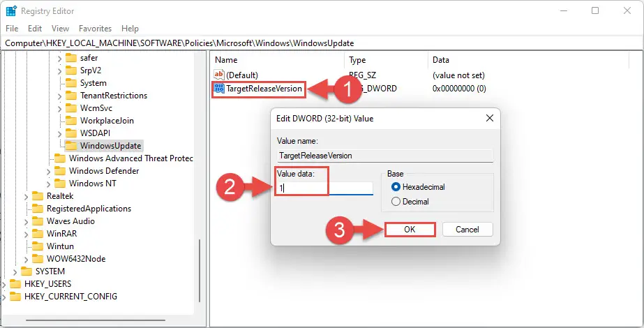The image size is (644, 328).
Task: Maximize the Registry Editor window
Action: pyautogui.click(x=595, y=10)
